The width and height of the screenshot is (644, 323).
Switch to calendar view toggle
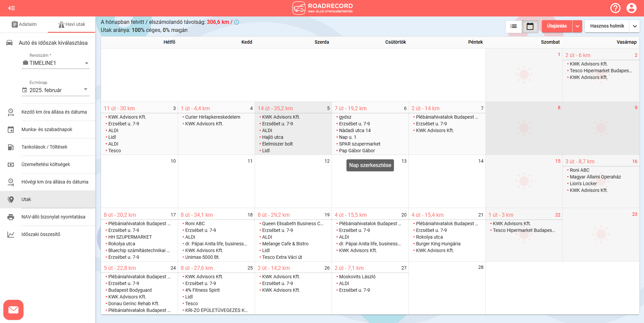coord(530,26)
